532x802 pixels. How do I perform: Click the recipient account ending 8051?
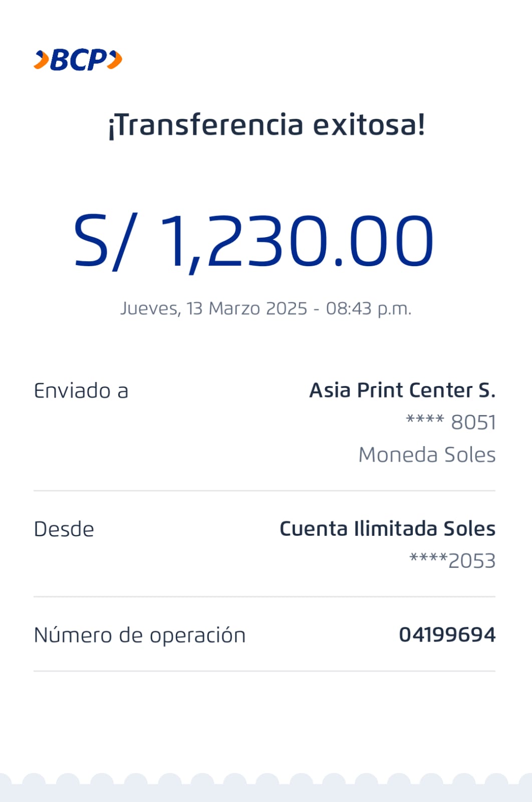[x=451, y=422]
